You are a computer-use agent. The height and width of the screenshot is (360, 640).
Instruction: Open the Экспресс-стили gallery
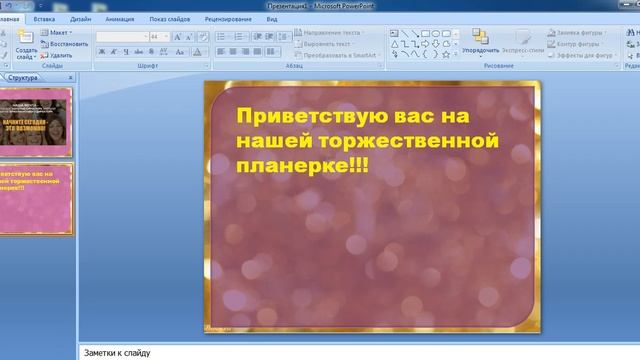523,42
